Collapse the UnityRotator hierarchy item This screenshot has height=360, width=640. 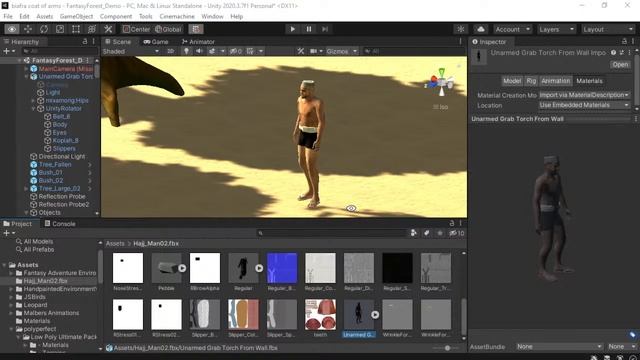(33, 108)
